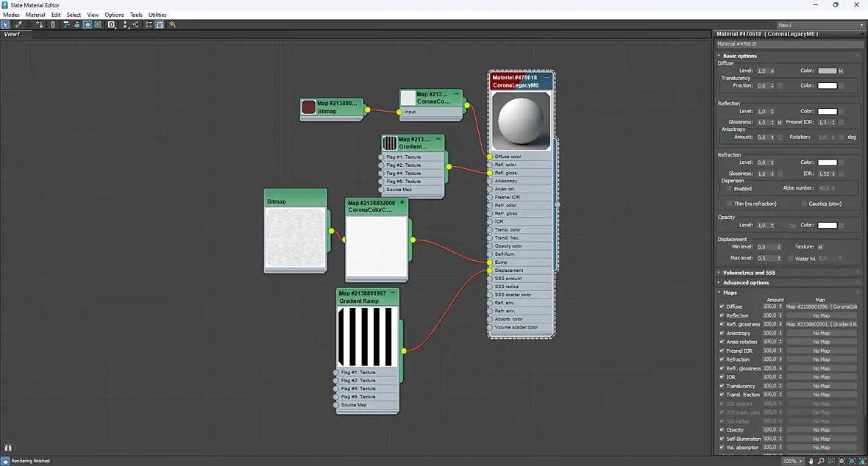868x466 pixels.
Task: Select the Pan hand tool
Action: pos(811,461)
